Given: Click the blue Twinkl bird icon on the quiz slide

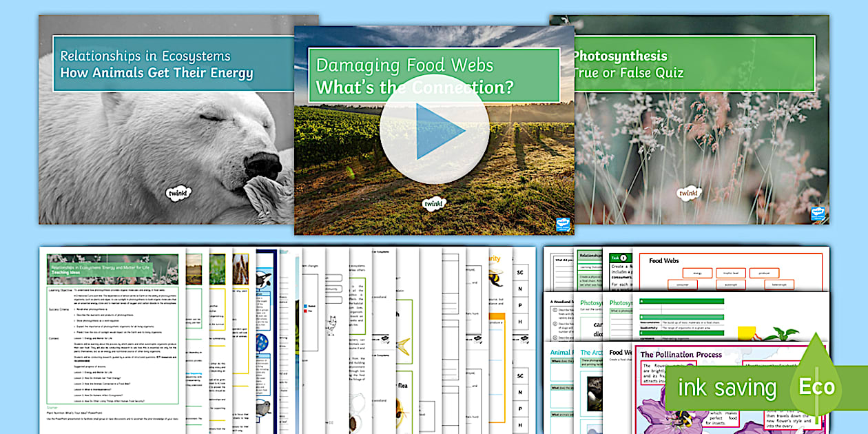Looking at the screenshot, I should click(817, 215).
